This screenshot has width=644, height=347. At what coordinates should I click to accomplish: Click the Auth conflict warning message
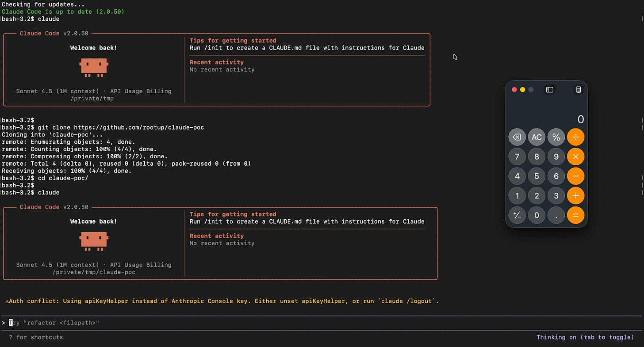[x=222, y=301]
